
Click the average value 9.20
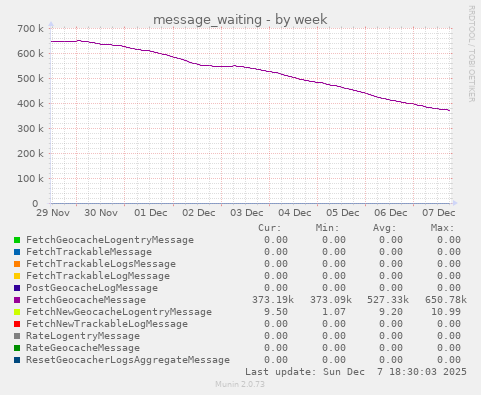click(391, 312)
